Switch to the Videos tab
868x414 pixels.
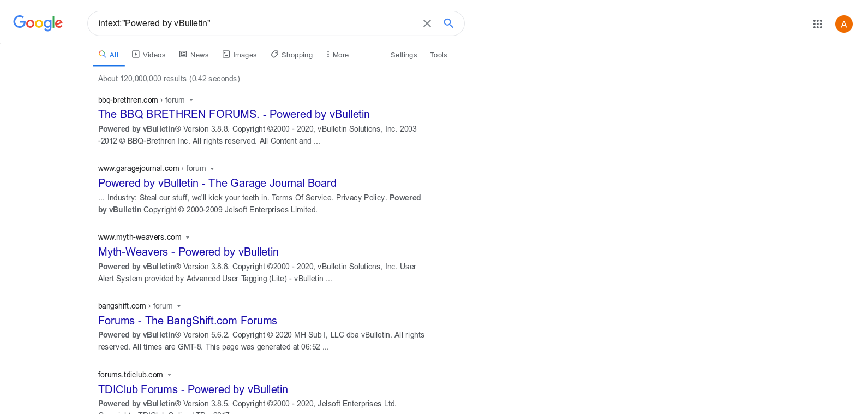149,55
